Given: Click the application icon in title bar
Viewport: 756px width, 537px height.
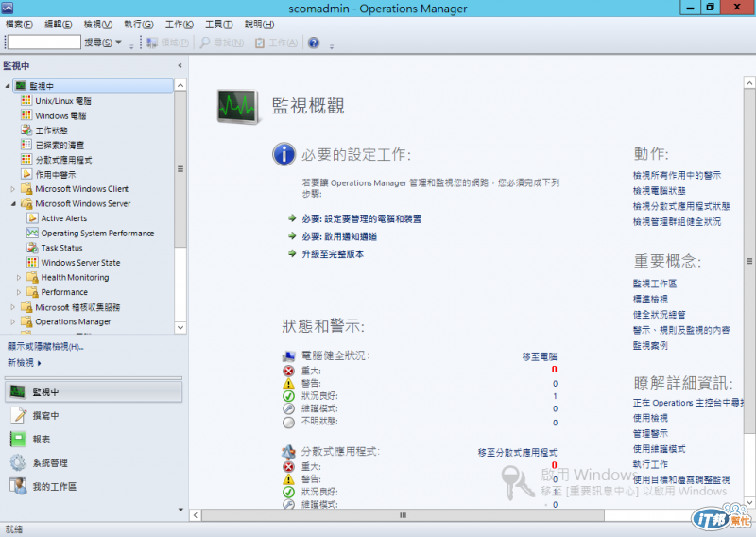Looking at the screenshot, I should coord(8,8).
